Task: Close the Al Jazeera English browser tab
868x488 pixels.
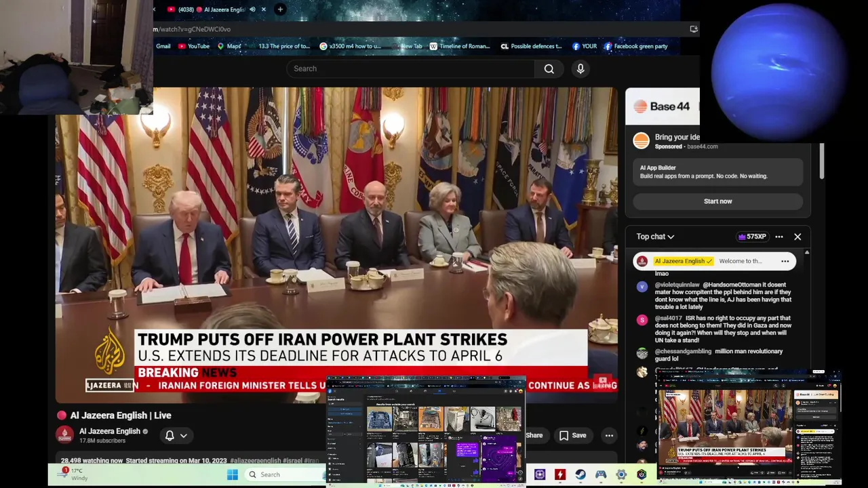Action: (x=264, y=9)
